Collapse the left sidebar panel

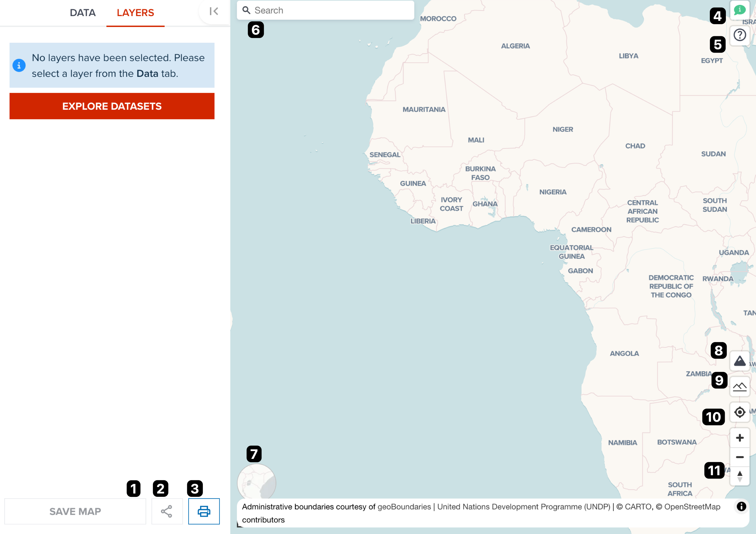tap(214, 12)
